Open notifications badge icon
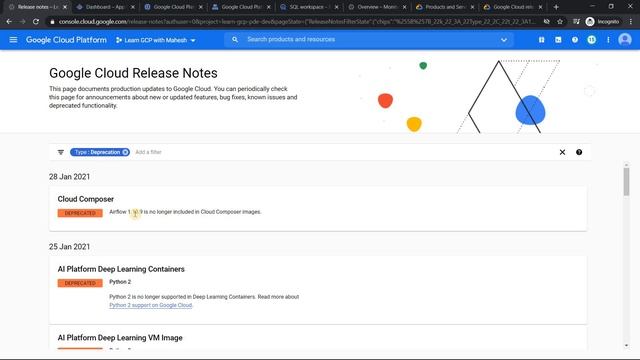640x360 pixels. point(591,40)
